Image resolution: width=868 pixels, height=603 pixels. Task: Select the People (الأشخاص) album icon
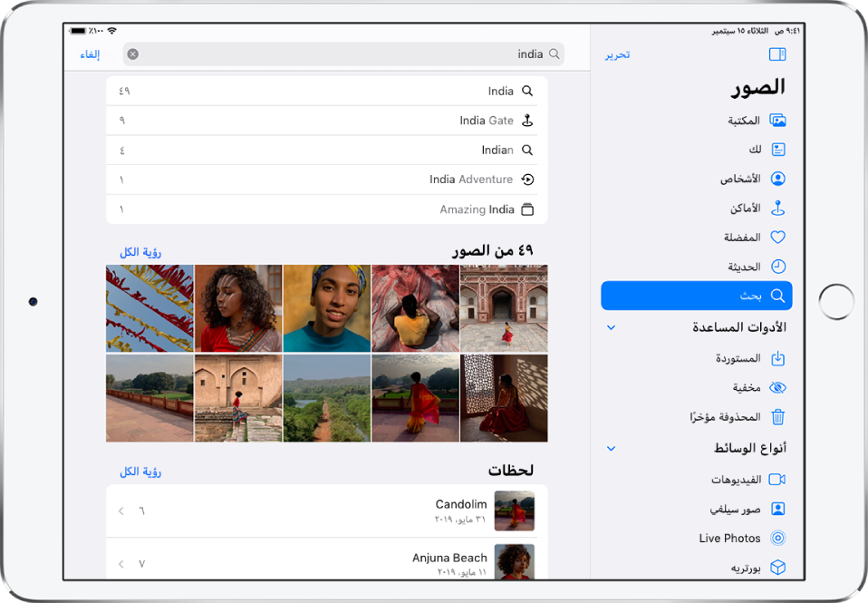[x=777, y=179]
